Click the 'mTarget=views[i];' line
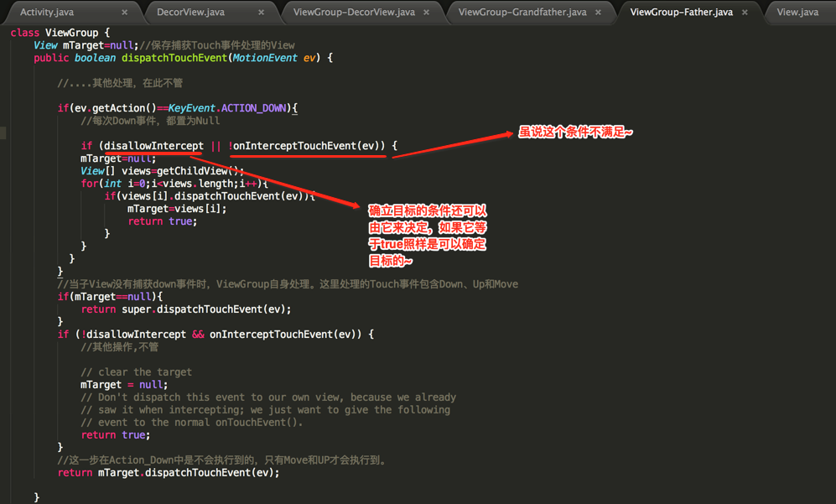Screen dimensions: 836x504 tap(176, 209)
